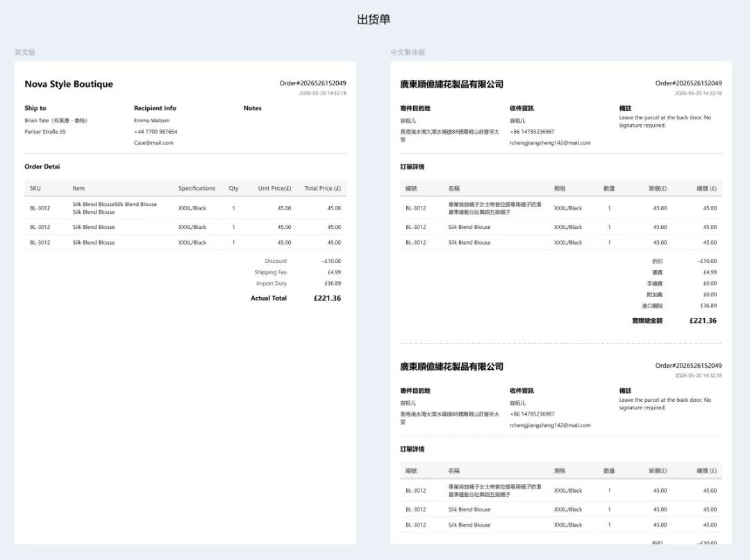Screen dimensions: 750x560
Task: Click the Discount label
Action: [x=276, y=261]
